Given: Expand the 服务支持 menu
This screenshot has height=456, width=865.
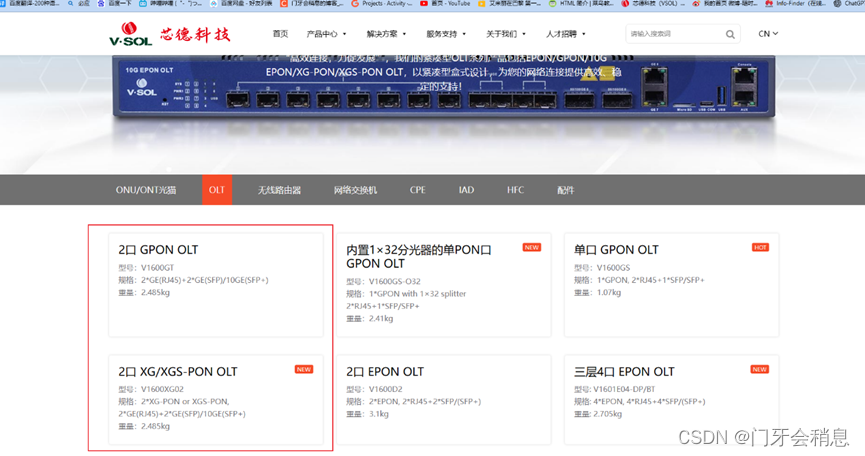Looking at the screenshot, I should click(446, 34).
